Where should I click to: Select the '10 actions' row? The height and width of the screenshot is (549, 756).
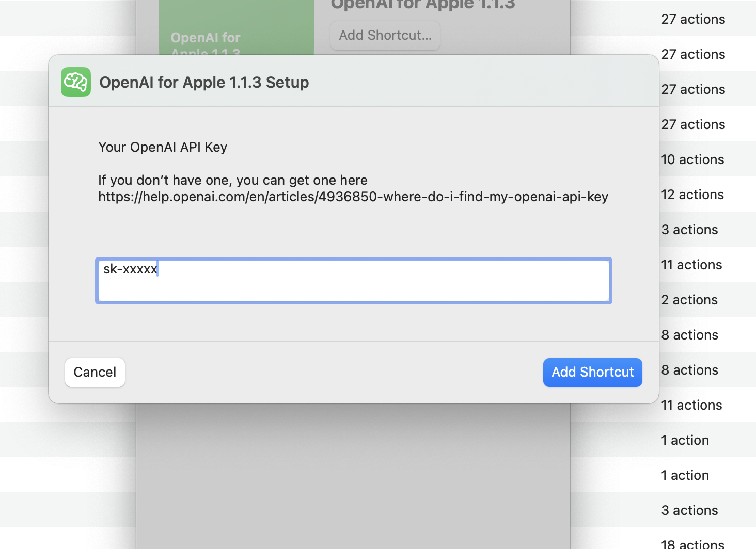click(x=692, y=159)
